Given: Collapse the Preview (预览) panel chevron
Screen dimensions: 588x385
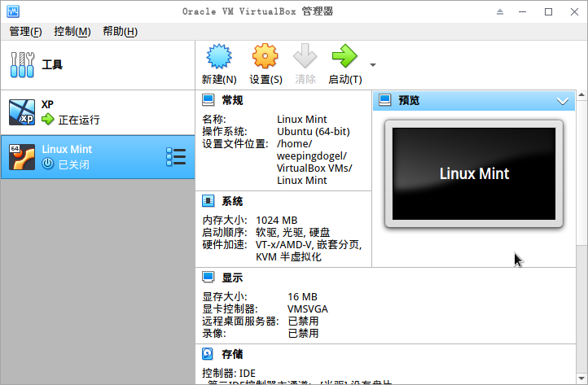Looking at the screenshot, I should click(x=562, y=101).
